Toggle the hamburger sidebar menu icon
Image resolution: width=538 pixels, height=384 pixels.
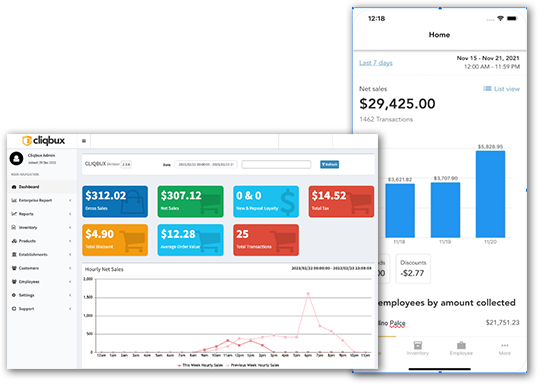pos(84,141)
